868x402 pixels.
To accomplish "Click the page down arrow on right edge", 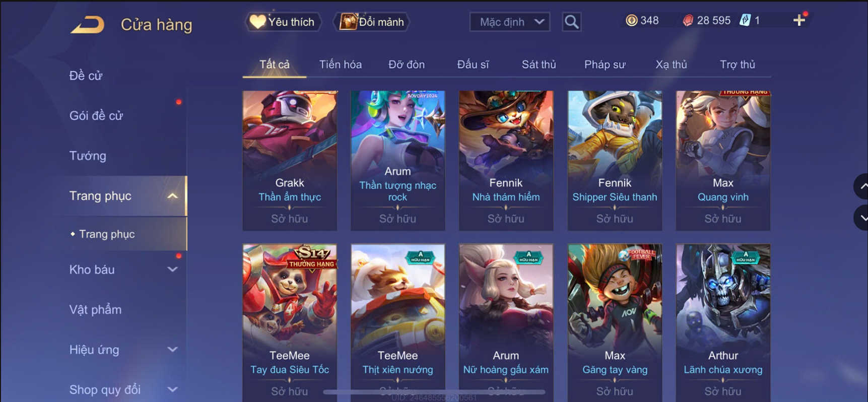I will point(862,218).
